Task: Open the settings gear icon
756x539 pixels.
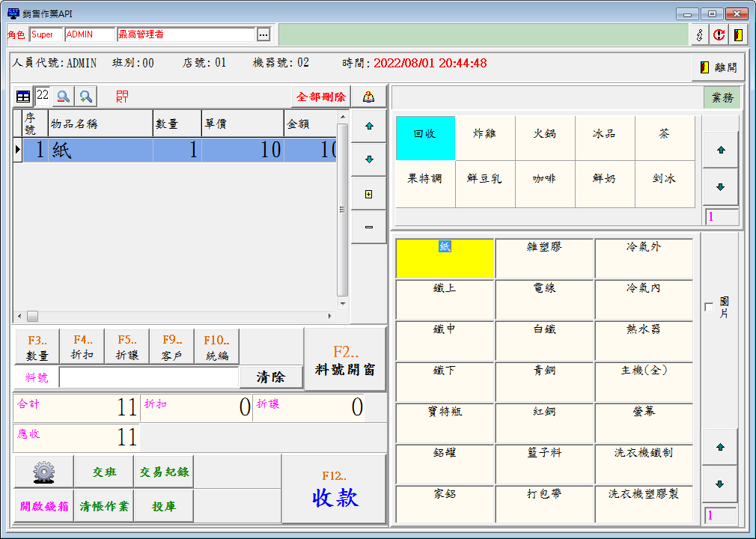Action: pyautogui.click(x=43, y=472)
